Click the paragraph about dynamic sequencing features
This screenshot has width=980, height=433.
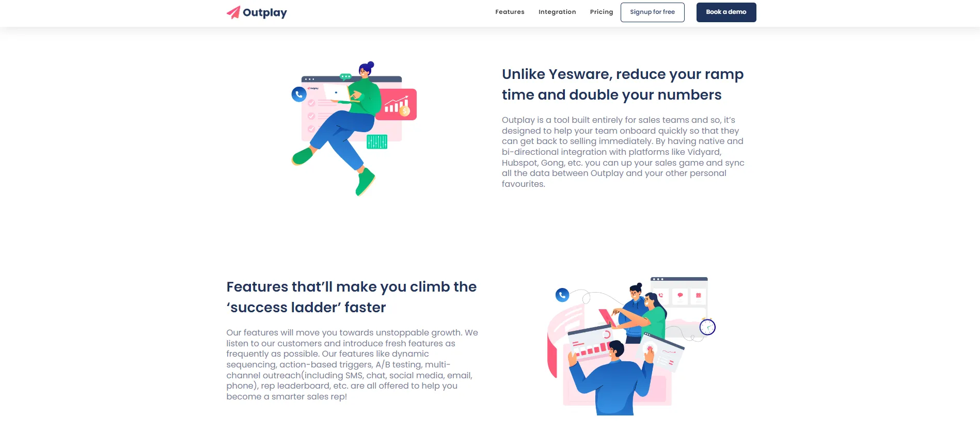pyautogui.click(x=352, y=364)
